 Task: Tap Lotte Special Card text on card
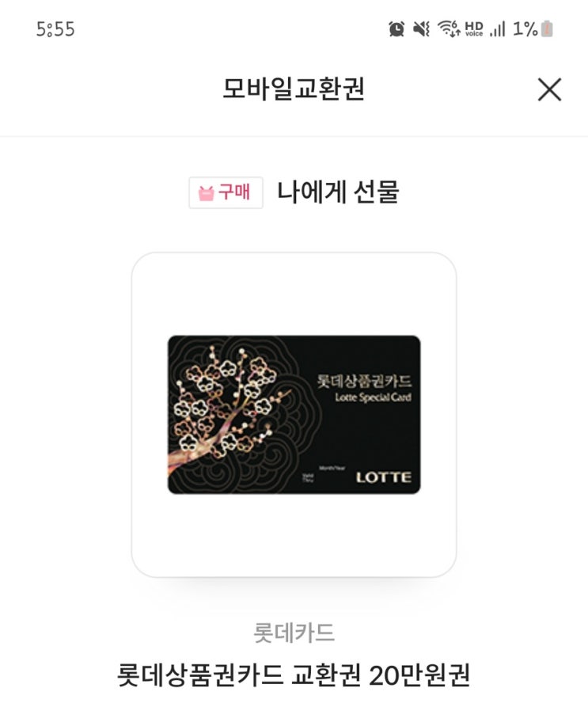click(373, 397)
